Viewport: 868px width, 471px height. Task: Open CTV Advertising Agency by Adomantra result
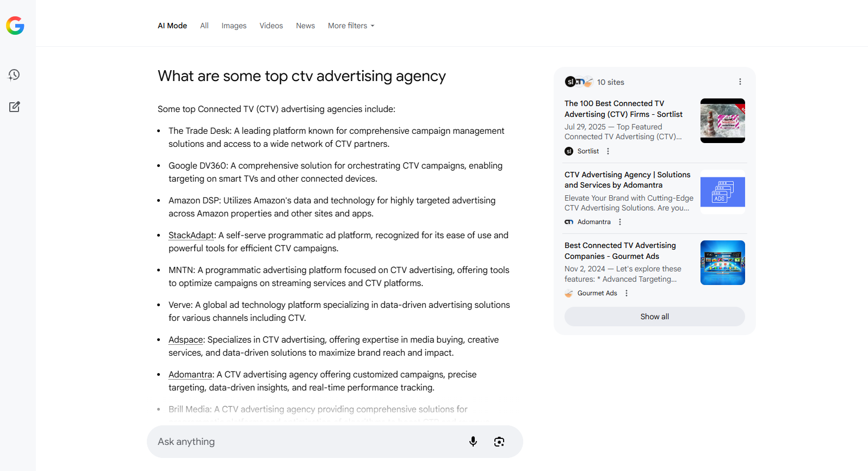[628, 180]
